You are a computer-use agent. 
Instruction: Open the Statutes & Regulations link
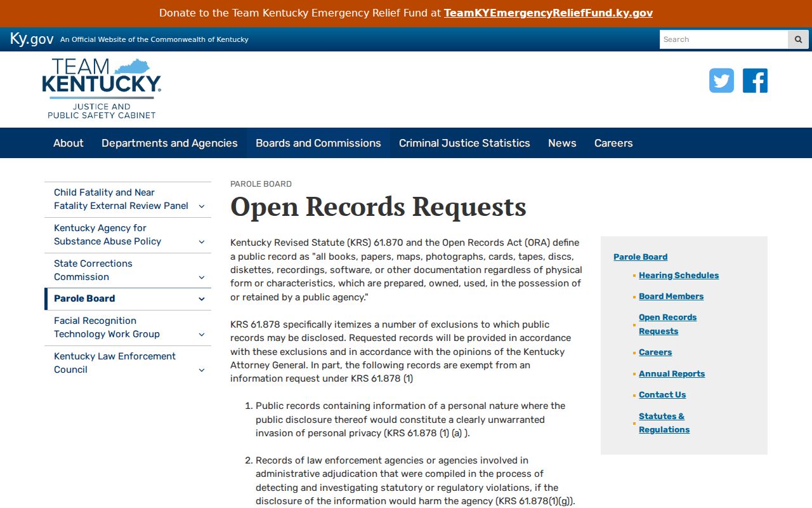pos(664,423)
